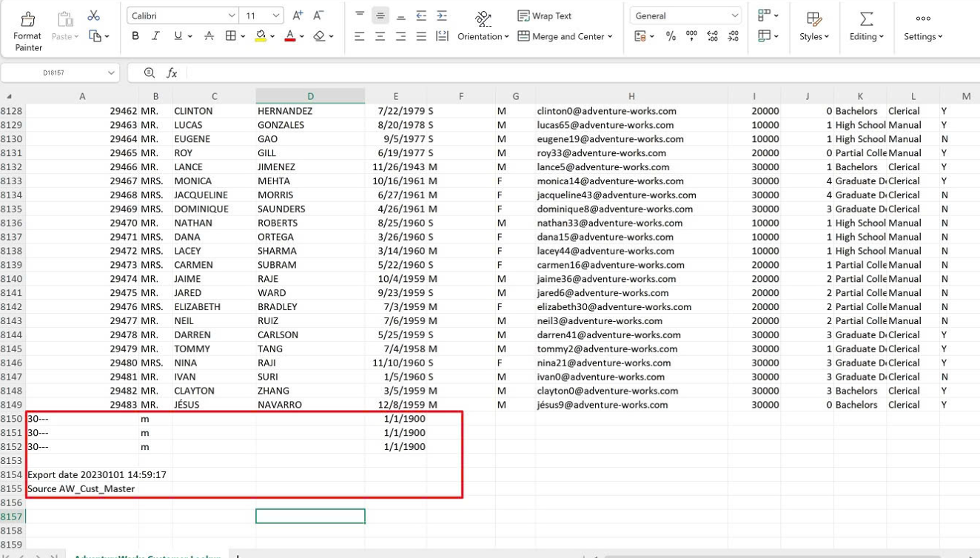
Task: Click the increase font size icon
Action: click(x=298, y=16)
